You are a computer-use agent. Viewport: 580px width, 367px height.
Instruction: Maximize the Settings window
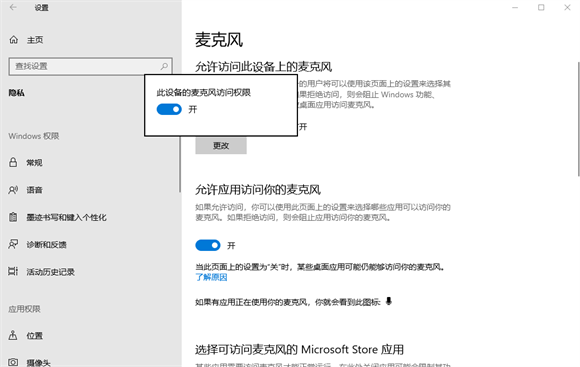coord(541,7)
